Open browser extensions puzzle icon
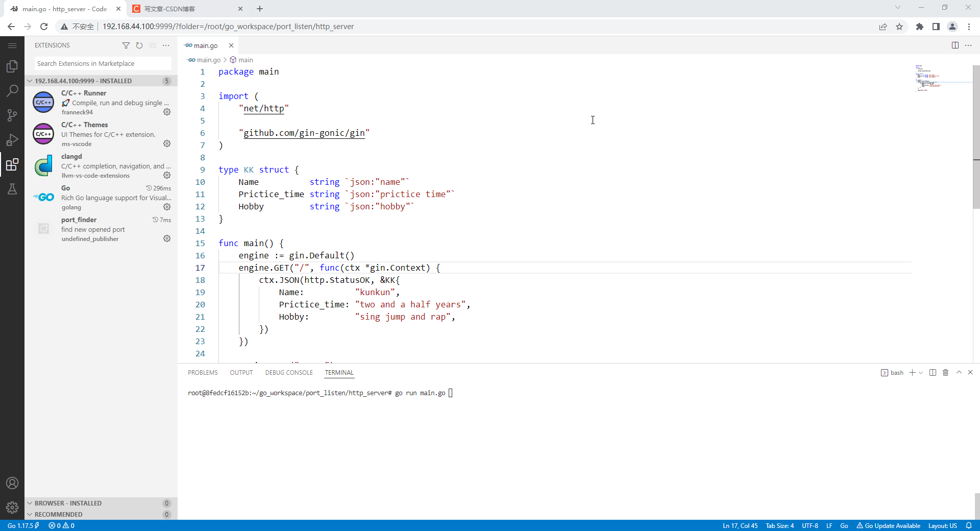The image size is (980, 531). [920, 27]
